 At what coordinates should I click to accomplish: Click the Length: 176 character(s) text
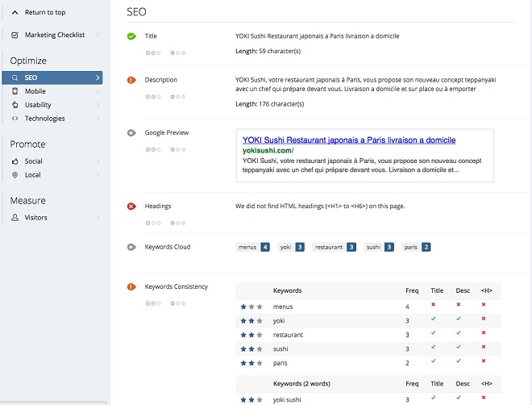click(270, 104)
